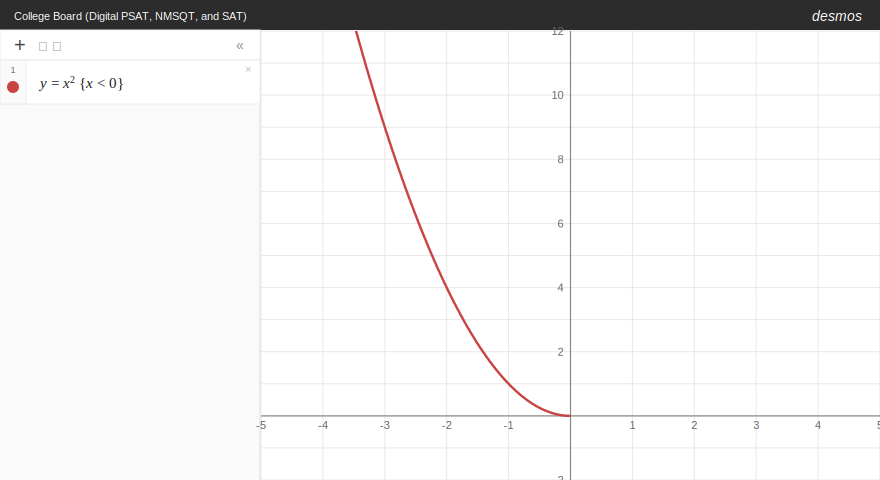Collapse the expression list panel
Screen dimensions: 880x480
tap(240, 46)
